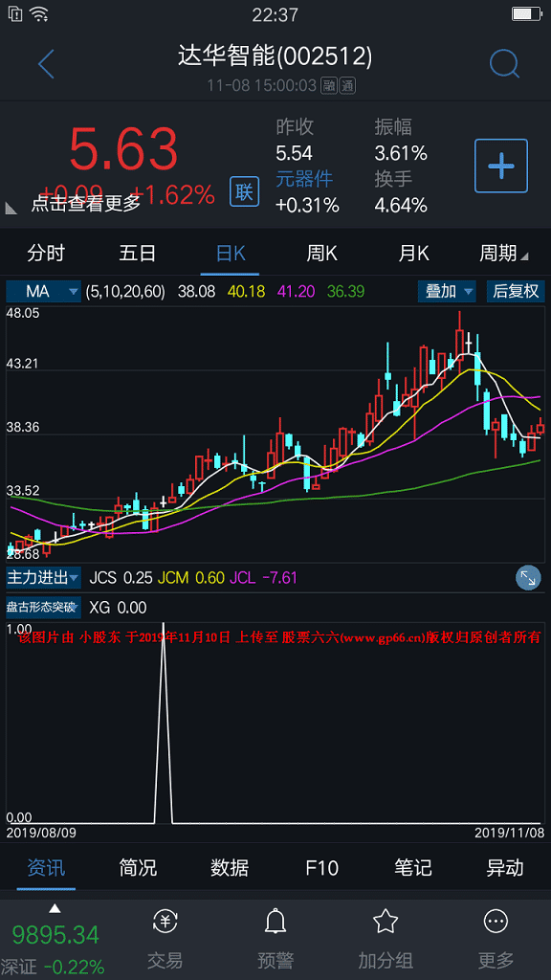Tap the MA20 value 41.20

point(297,291)
